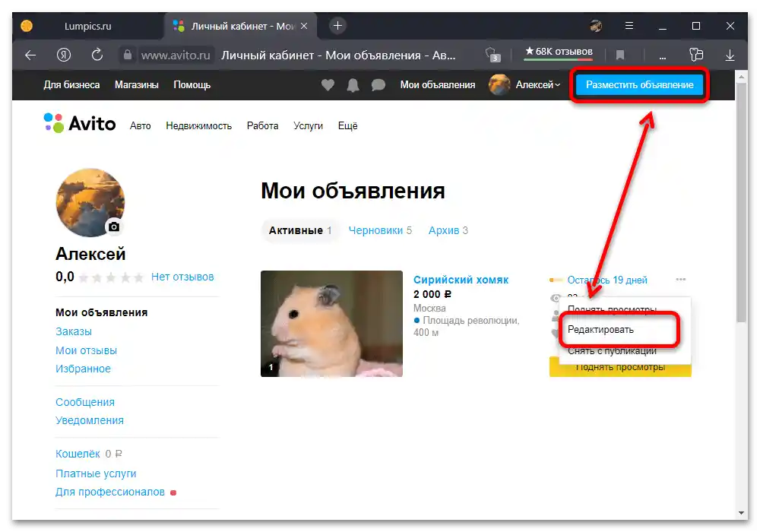Image resolution: width=760 pixels, height=532 pixels.
Task: Open the Авто category
Action: (x=140, y=126)
